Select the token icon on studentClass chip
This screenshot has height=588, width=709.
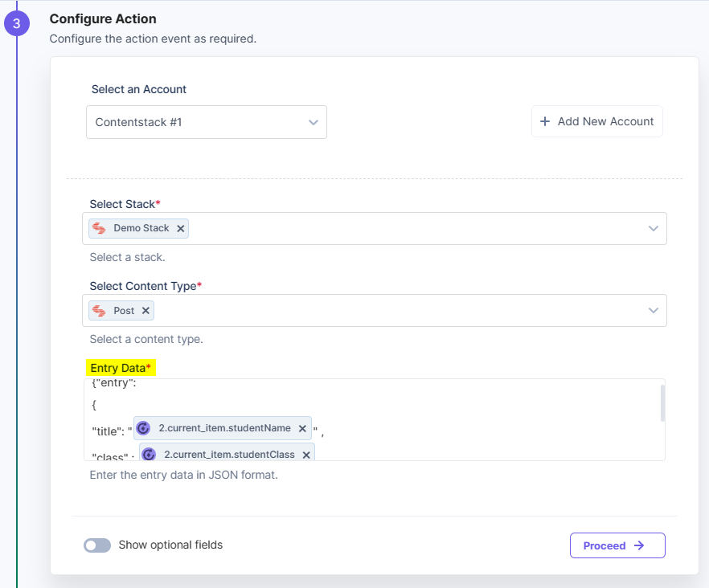click(x=149, y=454)
